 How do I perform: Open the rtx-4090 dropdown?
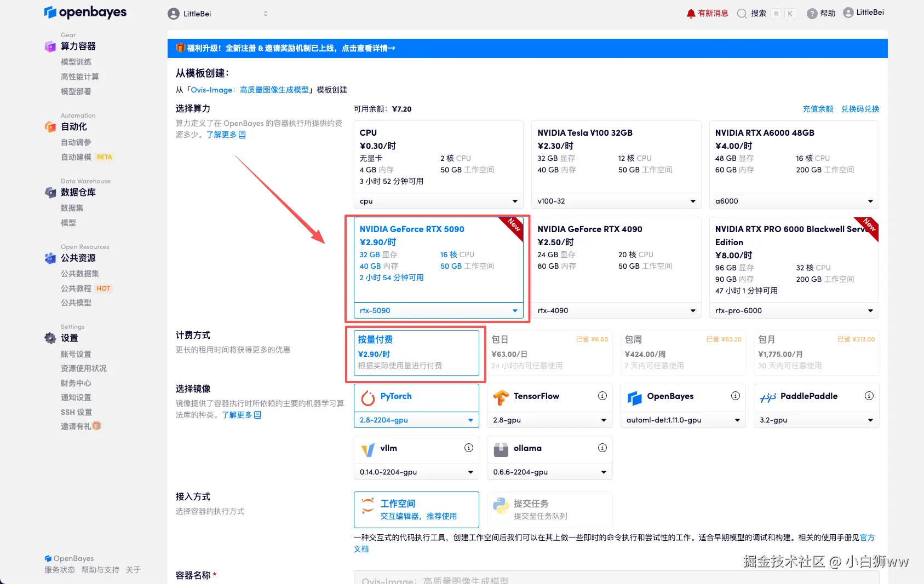click(616, 311)
